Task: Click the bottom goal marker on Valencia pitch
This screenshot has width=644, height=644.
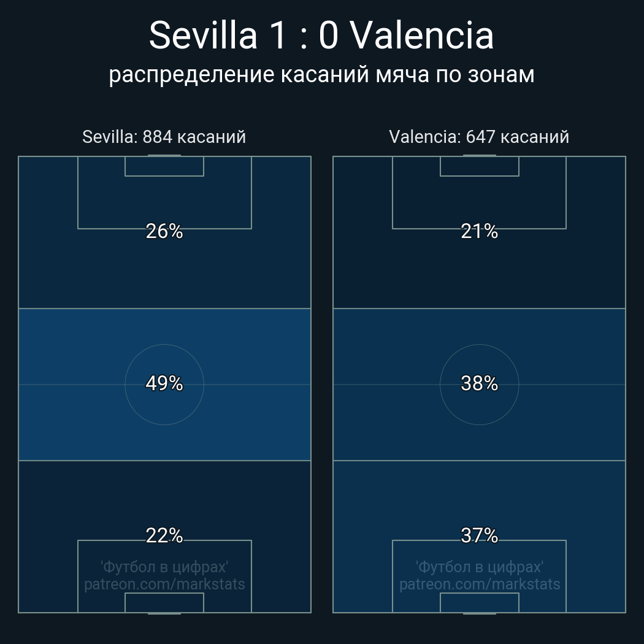Action: tap(480, 613)
